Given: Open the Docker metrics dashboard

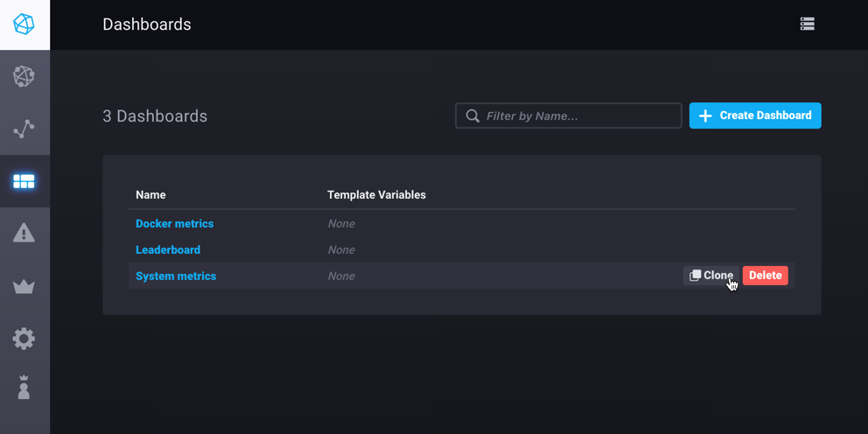Looking at the screenshot, I should pos(174,224).
